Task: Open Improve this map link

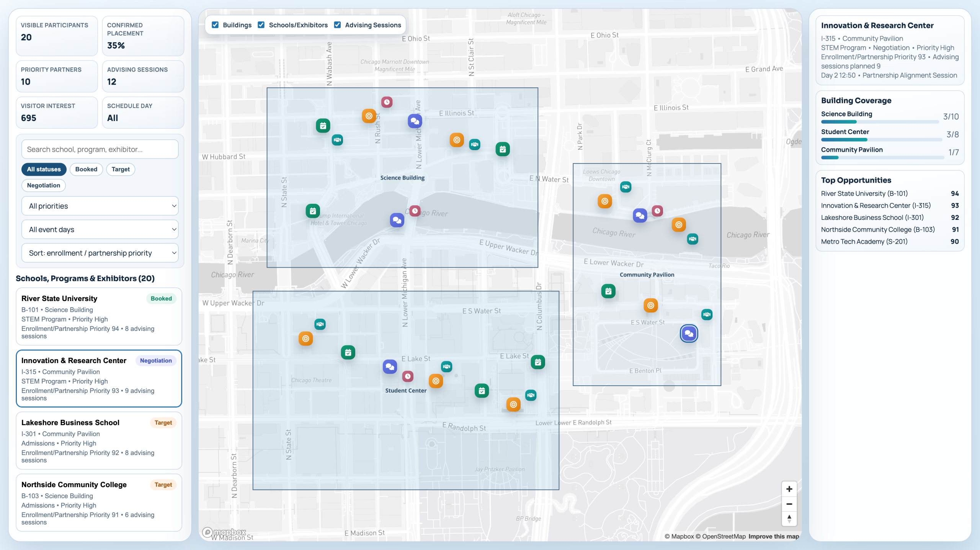Action: (774, 536)
